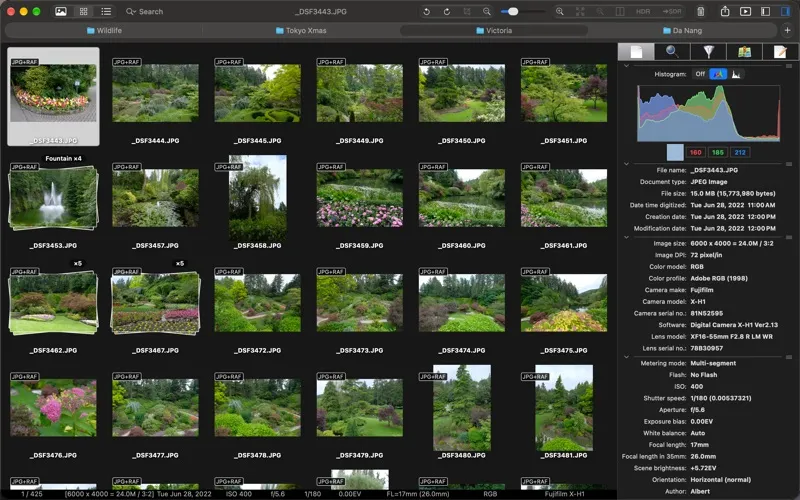The width and height of the screenshot is (800, 500).
Task: Collapse the Histogram section chevron
Action: coord(626,66)
